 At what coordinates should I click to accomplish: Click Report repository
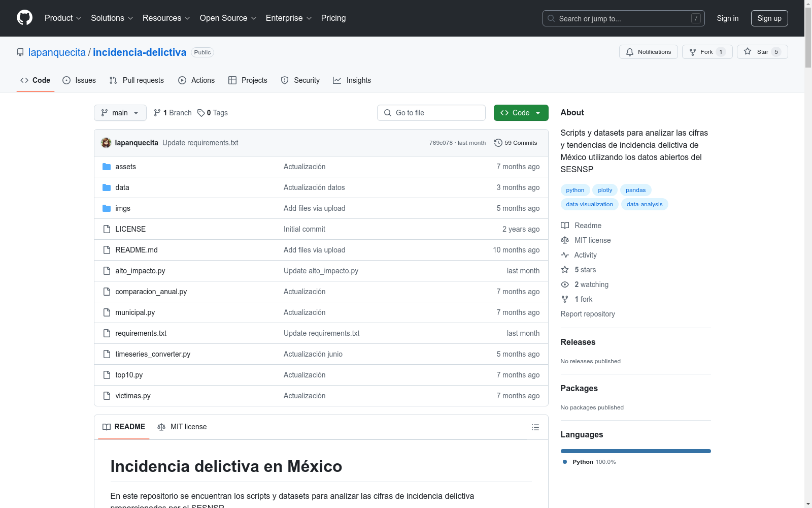(588, 314)
